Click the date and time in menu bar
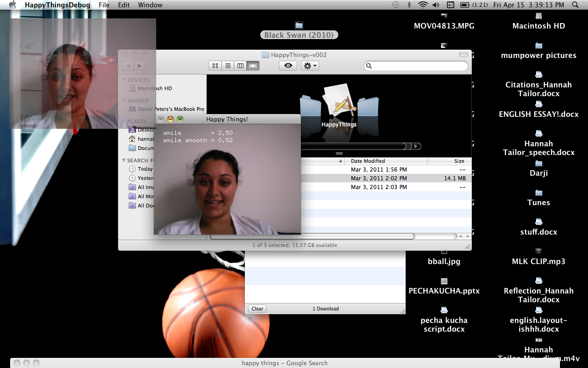This screenshot has height=368, width=588. tap(529, 5)
